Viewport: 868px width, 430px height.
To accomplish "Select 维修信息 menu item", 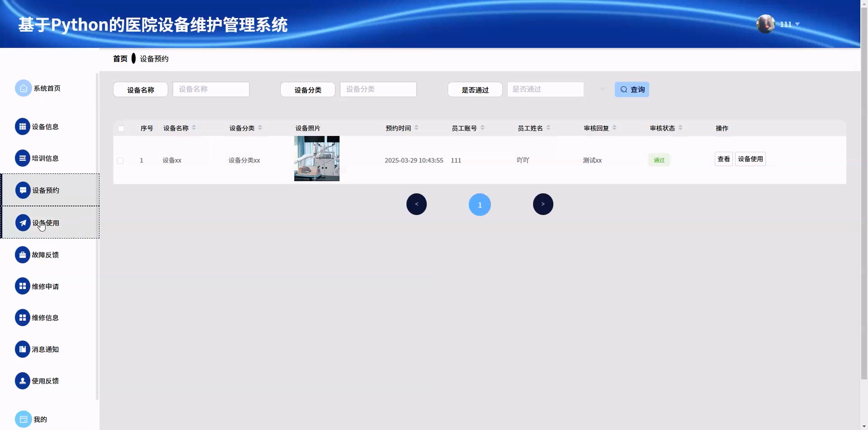I will click(x=45, y=318).
